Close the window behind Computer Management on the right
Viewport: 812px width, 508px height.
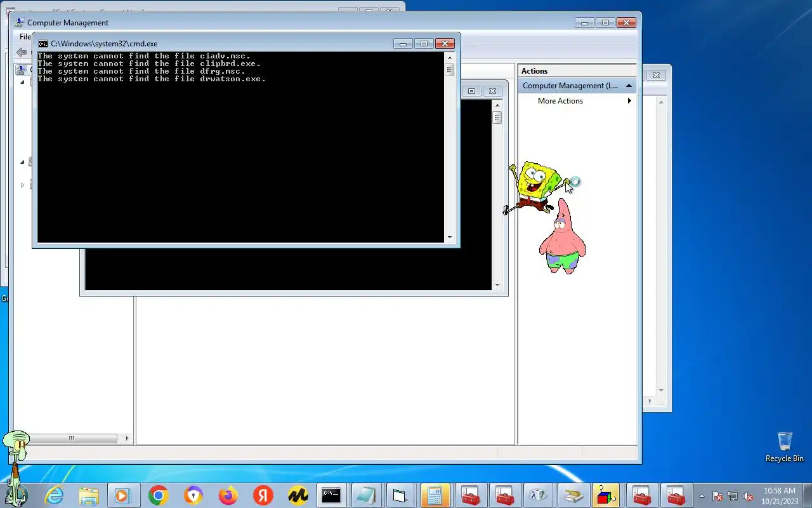[x=657, y=75]
